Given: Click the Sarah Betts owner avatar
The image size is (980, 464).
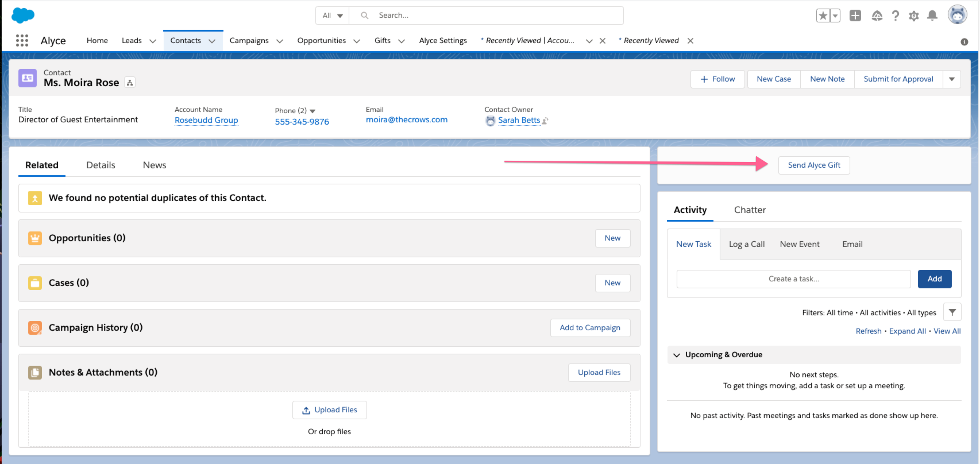Looking at the screenshot, I should [491, 121].
